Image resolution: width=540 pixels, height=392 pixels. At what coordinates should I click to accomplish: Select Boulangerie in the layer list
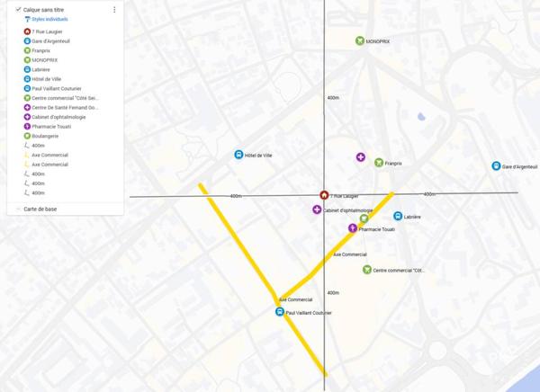pyautogui.click(x=45, y=136)
